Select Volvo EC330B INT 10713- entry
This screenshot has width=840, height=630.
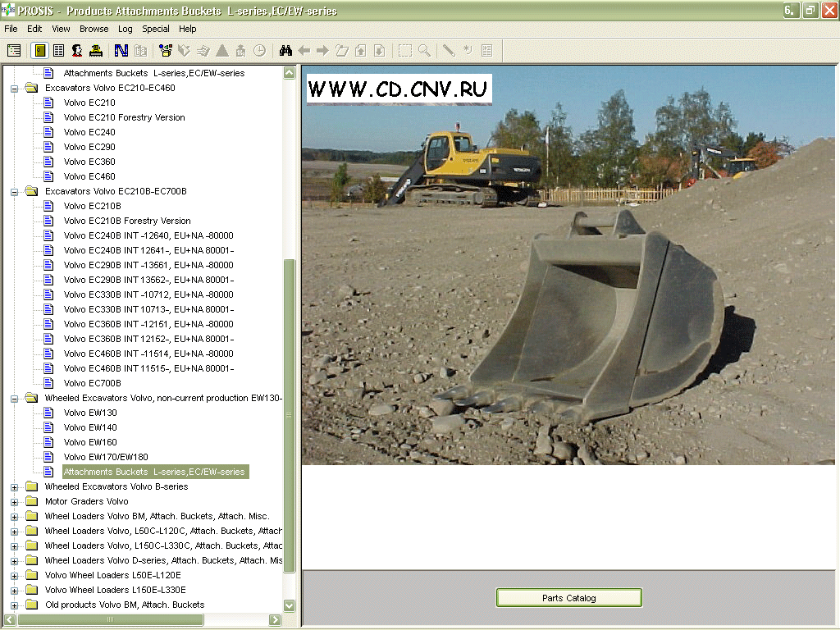click(x=148, y=309)
